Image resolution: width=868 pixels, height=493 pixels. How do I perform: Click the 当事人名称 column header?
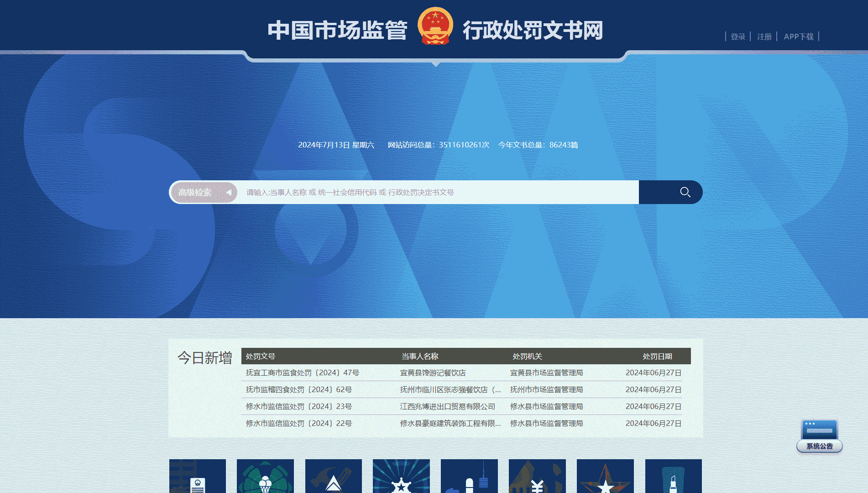pos(420,357)
